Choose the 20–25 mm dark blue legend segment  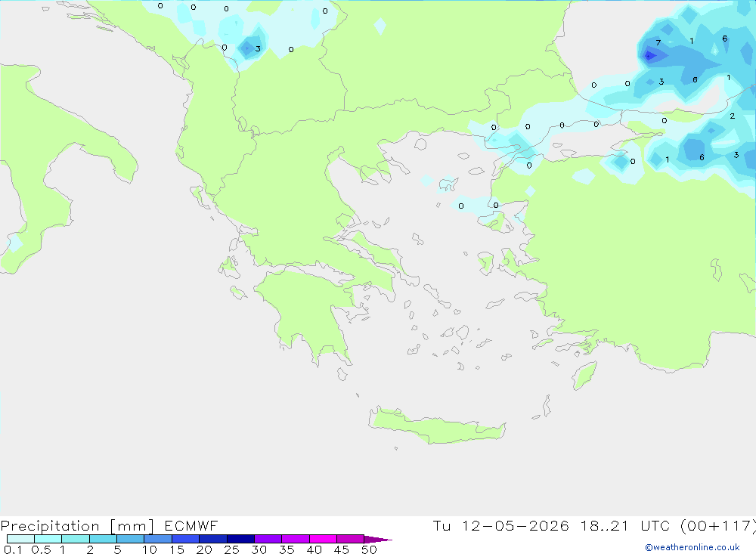coord(213,539)
